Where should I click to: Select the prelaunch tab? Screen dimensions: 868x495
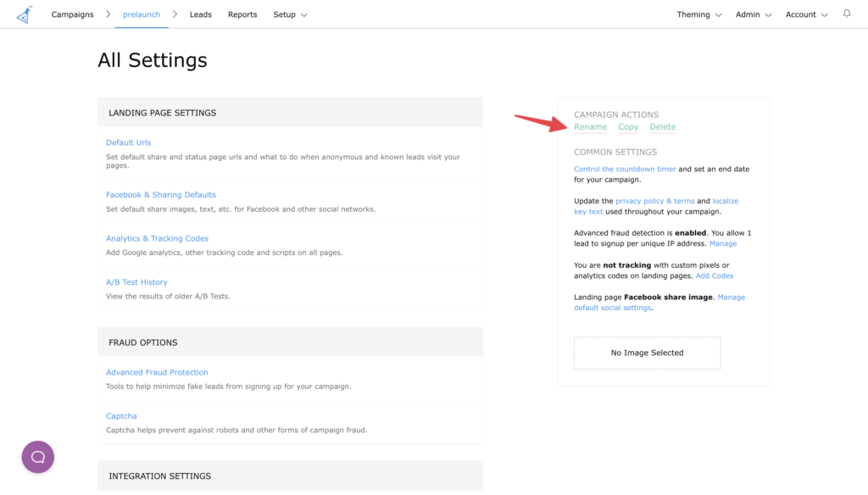coord(142,14)
